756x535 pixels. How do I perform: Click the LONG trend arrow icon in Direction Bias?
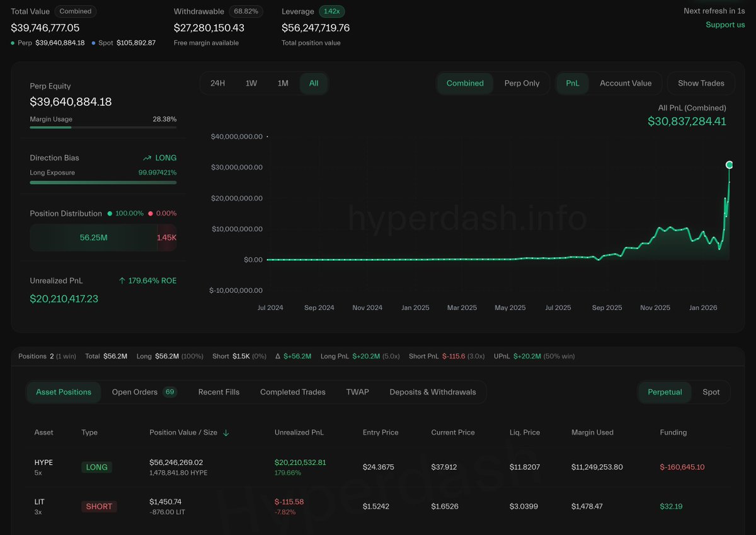point(147,158)
